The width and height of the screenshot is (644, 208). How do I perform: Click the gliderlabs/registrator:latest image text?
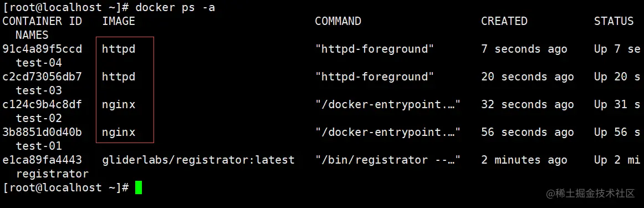[x=198, y=160]
